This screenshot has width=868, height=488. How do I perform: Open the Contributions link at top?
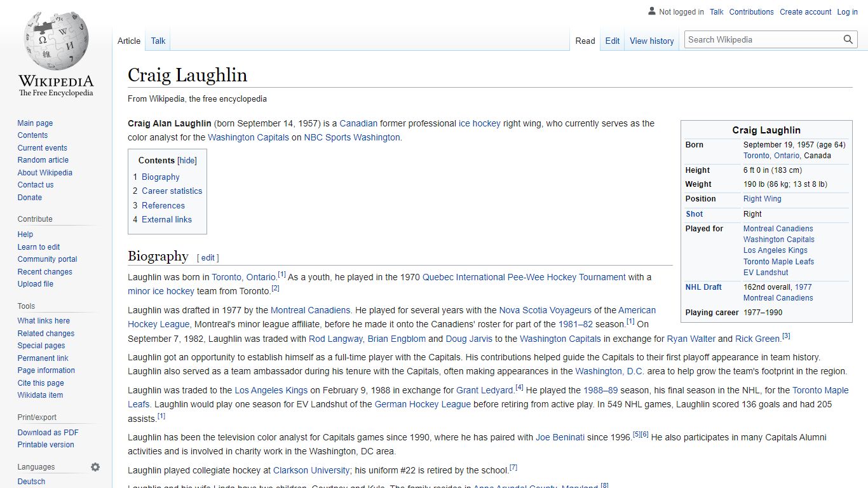coord(752,12)
